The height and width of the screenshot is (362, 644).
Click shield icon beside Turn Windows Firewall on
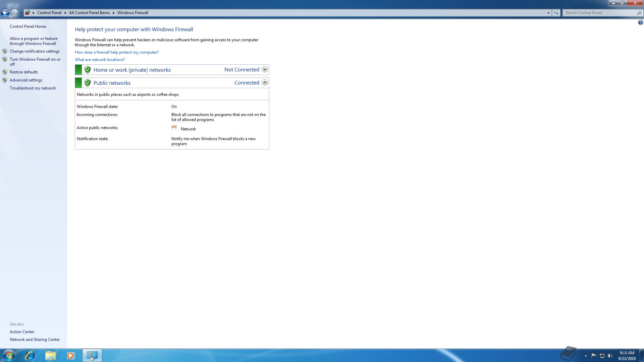(5, 59)
